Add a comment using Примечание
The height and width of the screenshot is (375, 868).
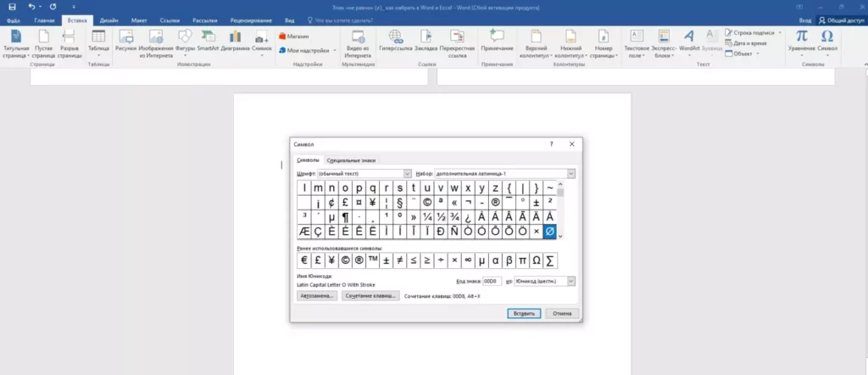point(497,42)
